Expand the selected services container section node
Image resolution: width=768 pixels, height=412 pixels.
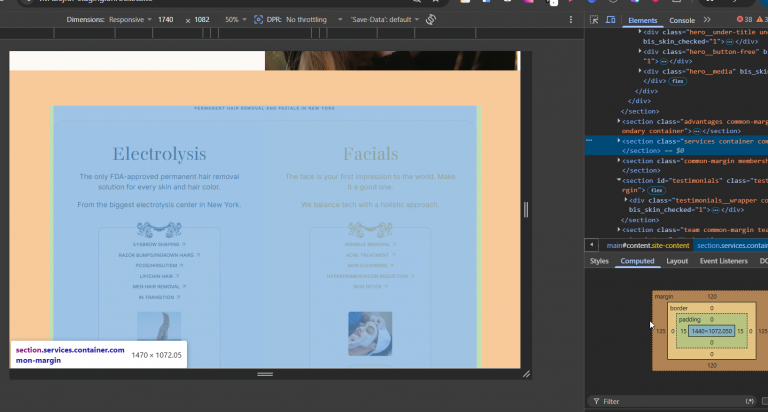619,141
